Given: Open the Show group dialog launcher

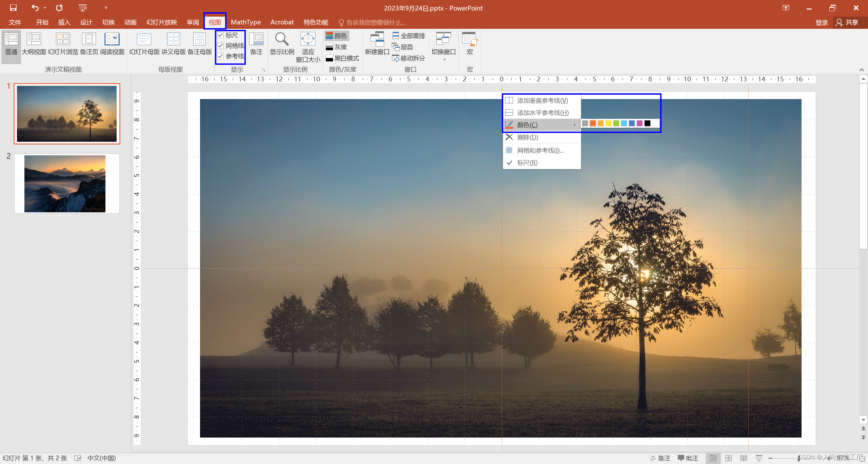Looking at the screenshot, I should pos(263,70).
